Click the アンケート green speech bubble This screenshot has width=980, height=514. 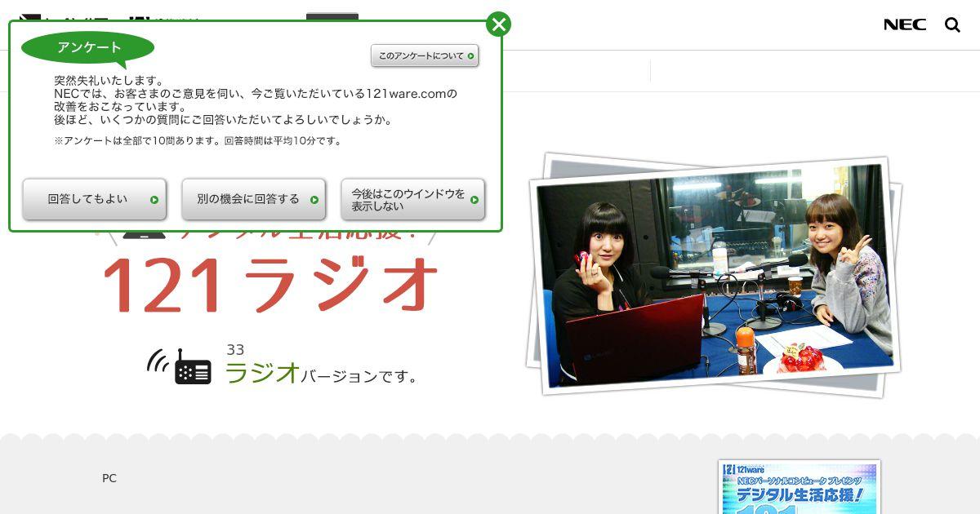click(88, 48)
